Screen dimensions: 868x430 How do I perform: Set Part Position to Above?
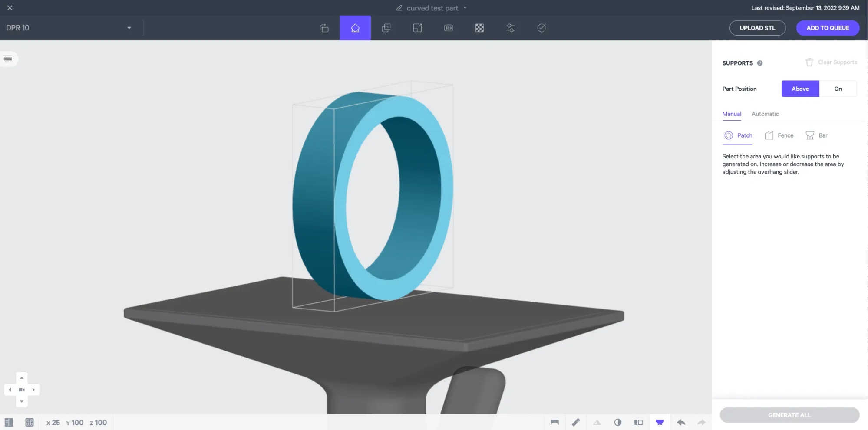click(800, 89)
